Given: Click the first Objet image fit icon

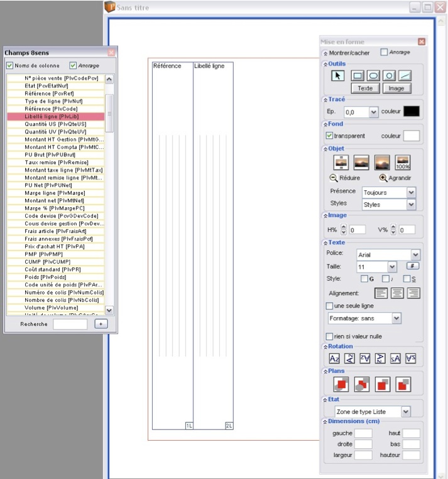Looking at the screenshot, I should tap(341, 162).
